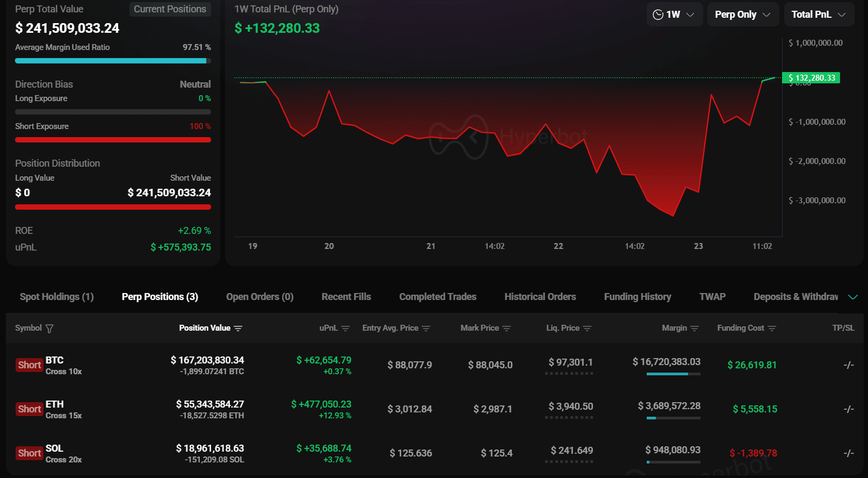Click the Funding Cost sort icon
The image size is (868, 478).
pyautogui.click(x=772, y=329)
